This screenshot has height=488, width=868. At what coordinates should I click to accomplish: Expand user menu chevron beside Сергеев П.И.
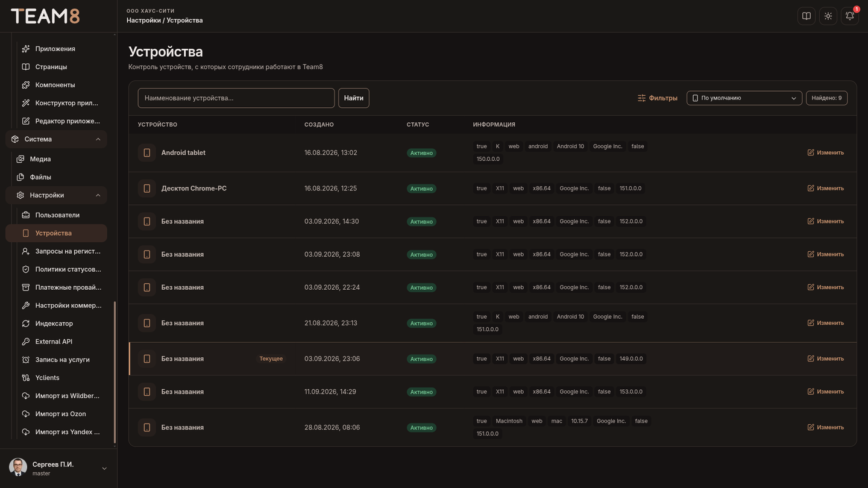pyautogui.click(x=104, y=468)
